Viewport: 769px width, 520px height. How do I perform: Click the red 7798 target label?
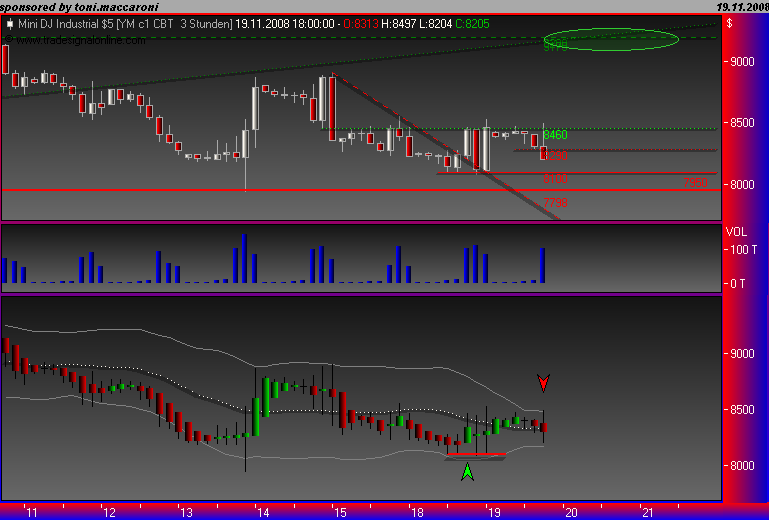point(555,203)
